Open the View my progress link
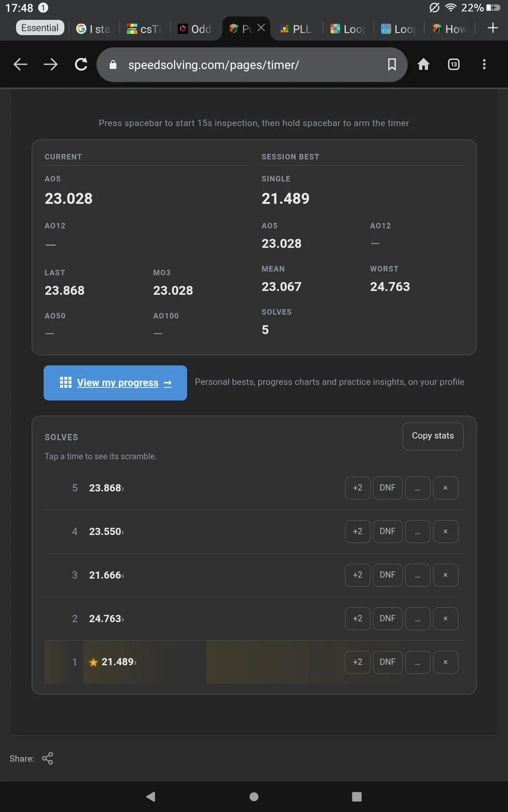 (115, 383)
